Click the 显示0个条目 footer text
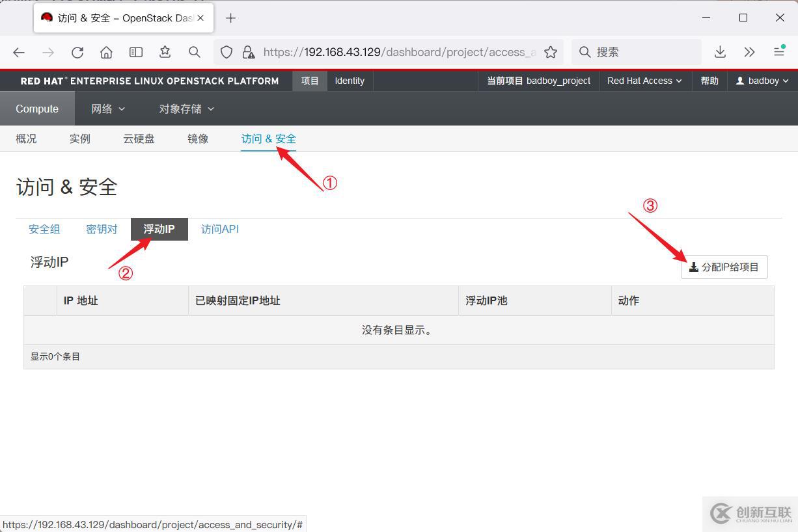Screen dimensions: 798x532 pyautogui.click(x=55, y=356)
